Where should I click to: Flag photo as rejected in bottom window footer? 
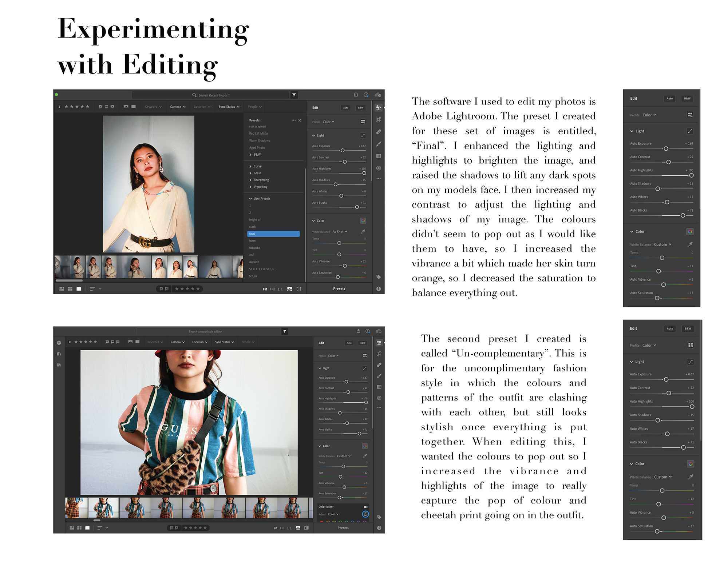click(x=177, y=528)
